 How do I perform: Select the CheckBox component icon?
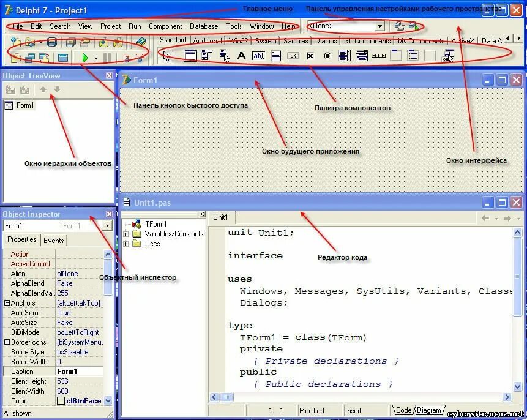tap(310, 56)
